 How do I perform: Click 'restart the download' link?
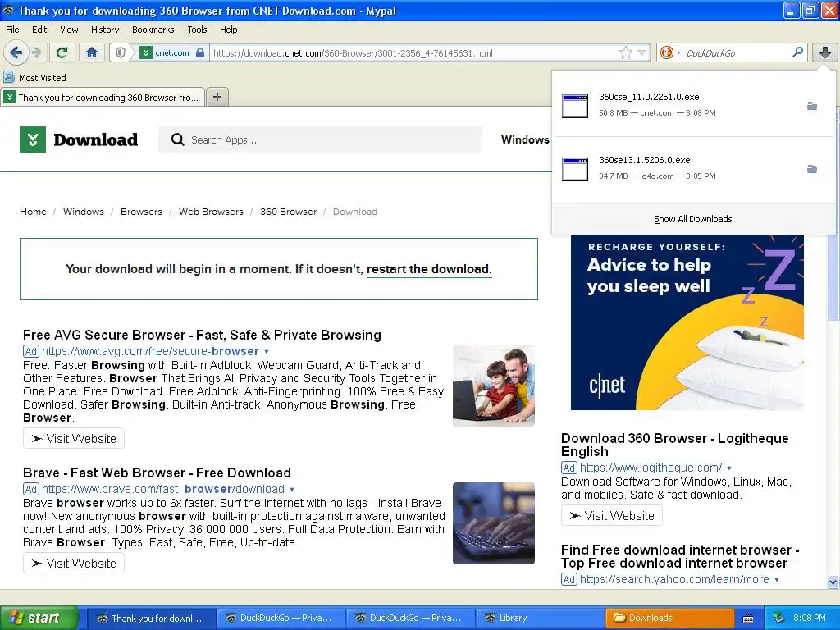pyautogui.click(x=429, y=269)
